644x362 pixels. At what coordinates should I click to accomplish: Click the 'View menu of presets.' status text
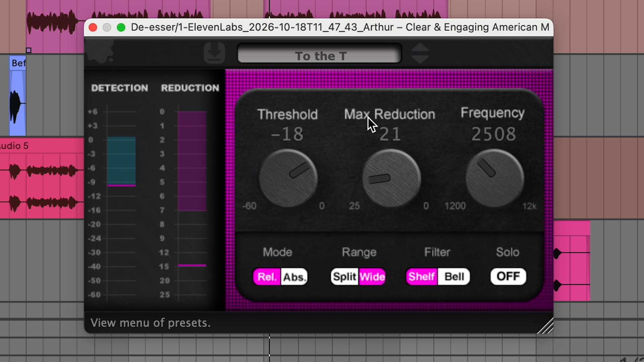tap(151, 323)
